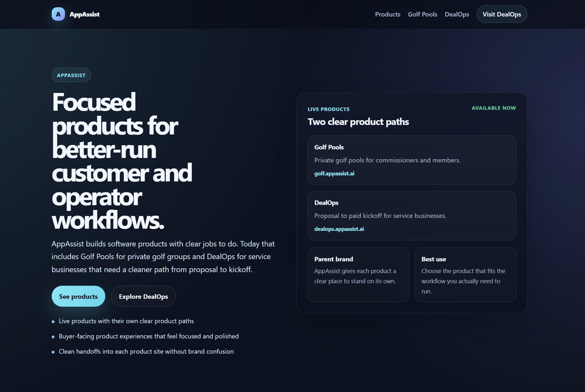Select the Golf Pools product card
This screenshot has height=392, width=585.
click(x=412, y=160)
